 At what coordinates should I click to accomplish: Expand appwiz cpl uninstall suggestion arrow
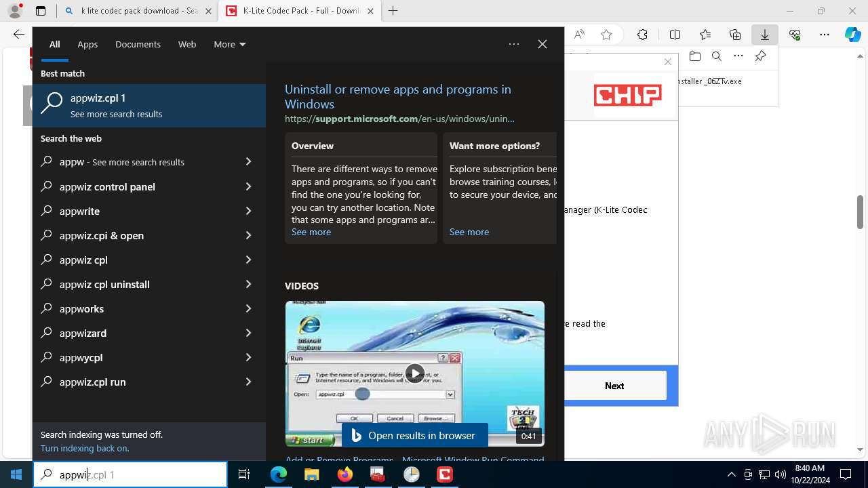[x=248, y=284]
